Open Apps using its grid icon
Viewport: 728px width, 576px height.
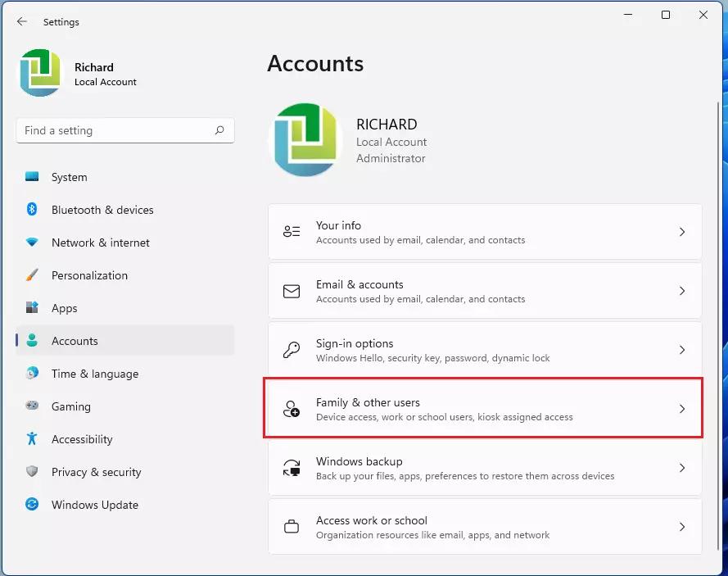pos(32,308)
